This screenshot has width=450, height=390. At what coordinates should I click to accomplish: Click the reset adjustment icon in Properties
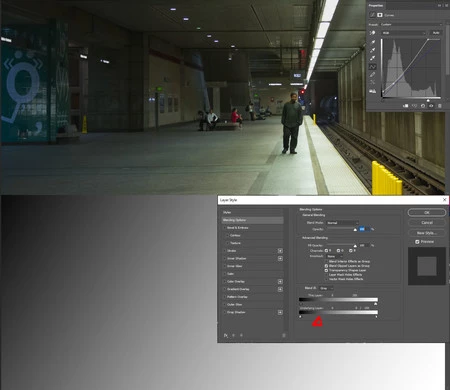(x=423, y=106)
